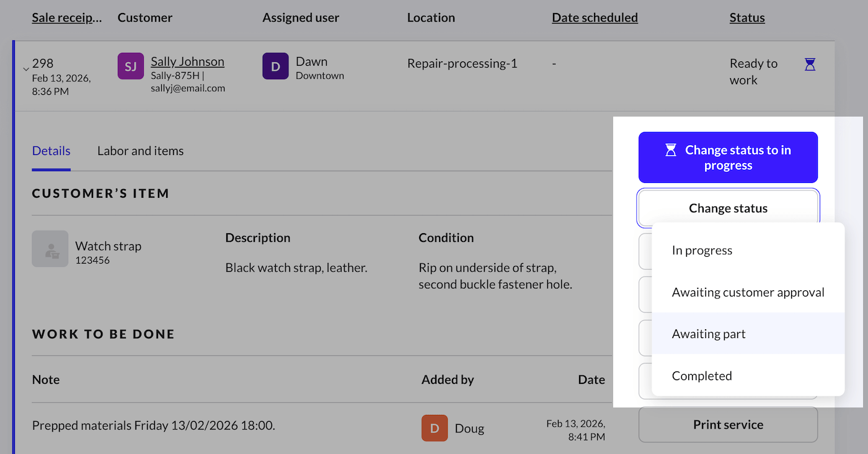868x454 pixels.
Task: Pick Completed from the status list
Action: click(x=702, y=376)
